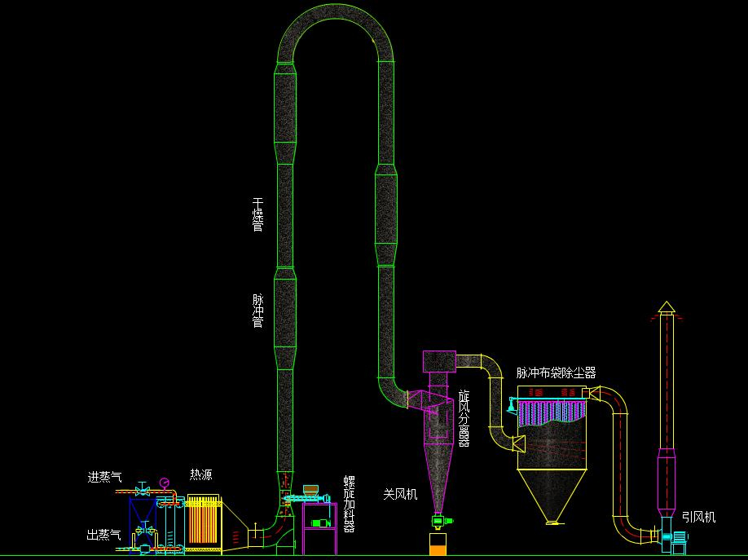Click the 进蒸气 steam inlet label
This screenshot has width=748, height=560.
104,477
